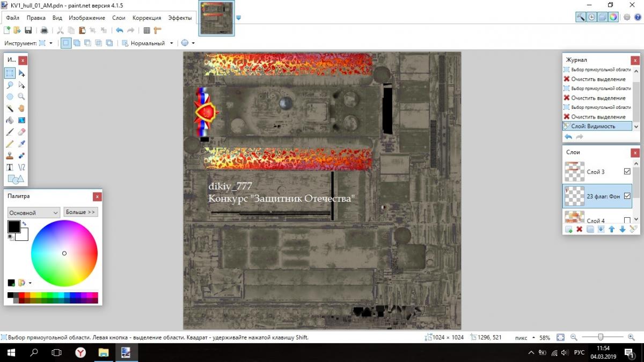Select the Magic Wand tool
The width and height of the screenshot is (644, 362).
pyautogui.click(x=10, y=108)
